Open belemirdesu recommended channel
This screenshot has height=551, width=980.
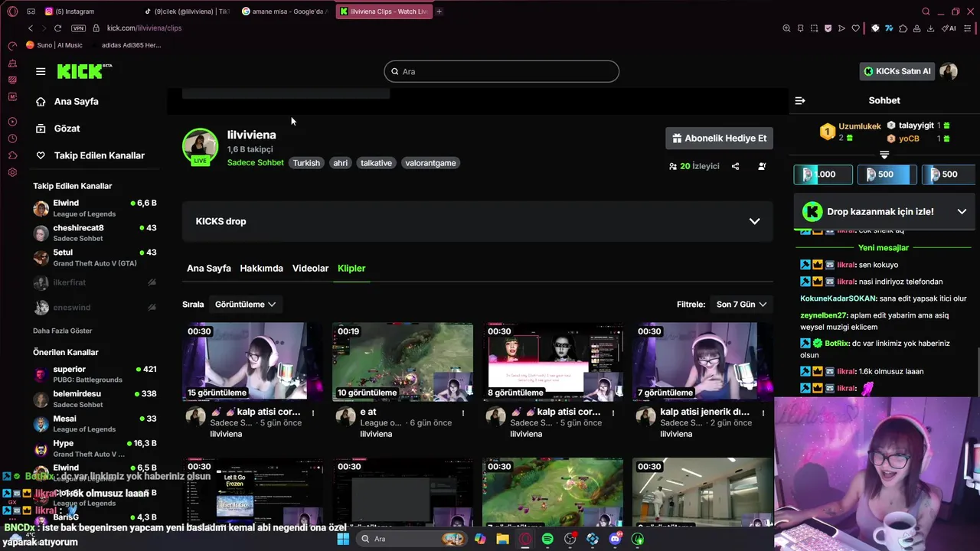pyautogui.click(x=95, y=399)
